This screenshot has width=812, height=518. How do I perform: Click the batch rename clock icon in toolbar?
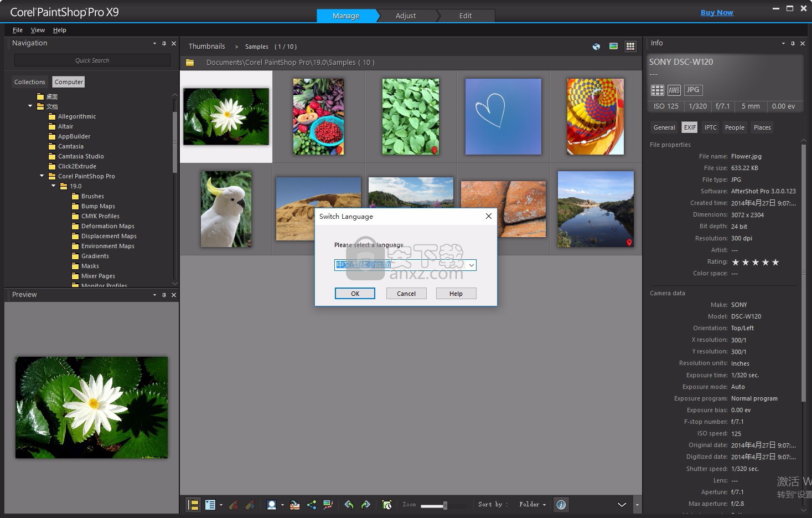[387, 505]
